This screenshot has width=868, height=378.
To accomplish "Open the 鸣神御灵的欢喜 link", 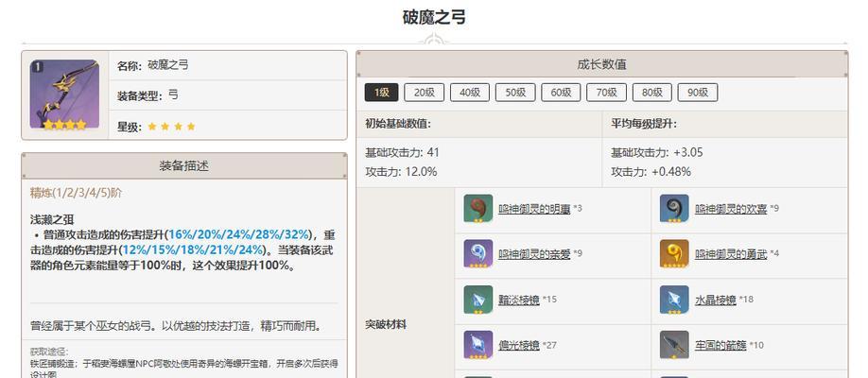I will pyautogui.click(x=731, y=209).
